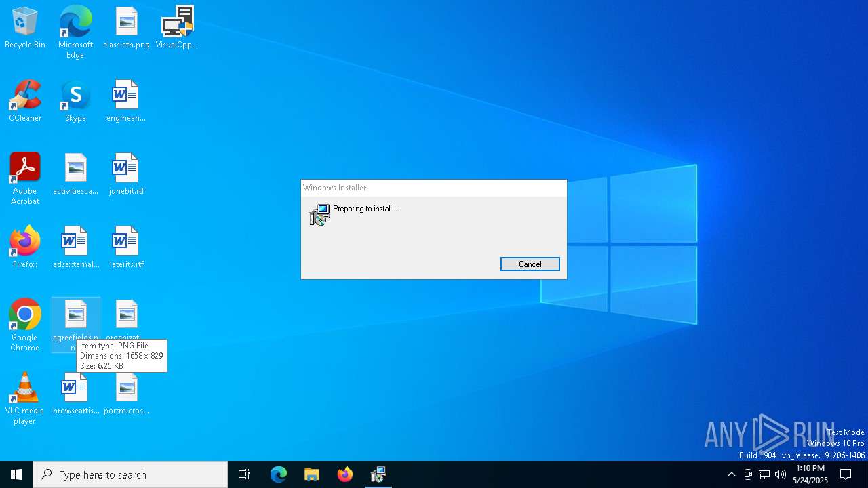Open the Recycle Bin desktop icon
The height and width of the screenshot is (488, 868).
click(x=25, y=28)
